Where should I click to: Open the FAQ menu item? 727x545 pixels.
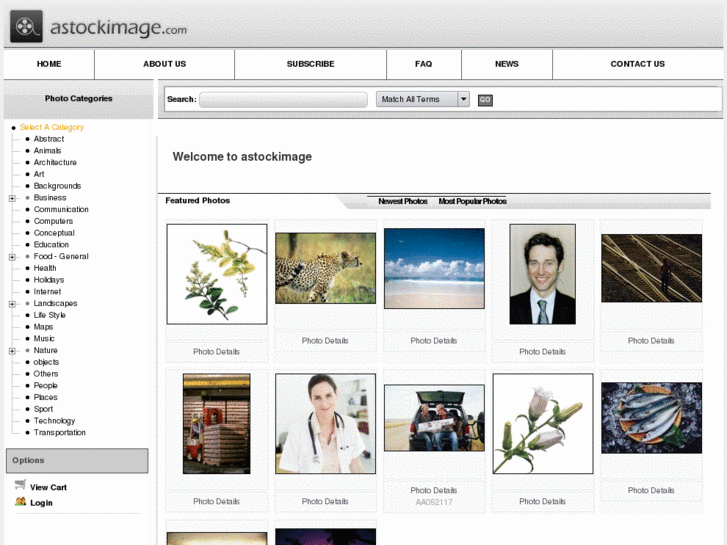click(423, 64)
